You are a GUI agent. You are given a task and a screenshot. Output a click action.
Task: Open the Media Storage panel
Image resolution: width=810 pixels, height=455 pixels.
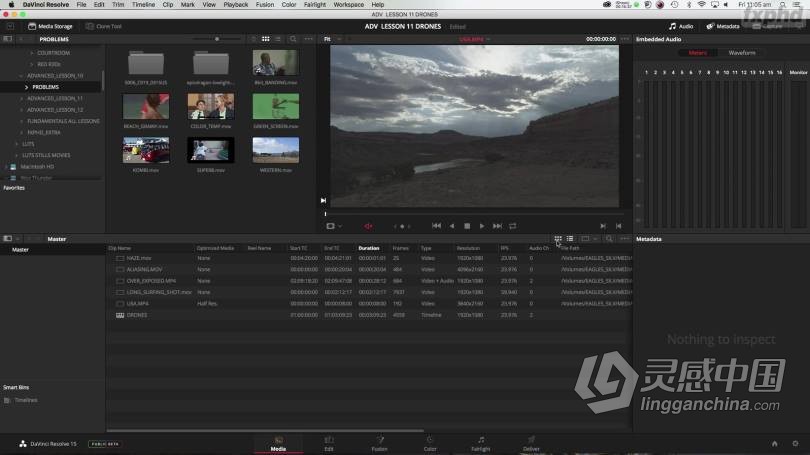[x=50, y=26]
